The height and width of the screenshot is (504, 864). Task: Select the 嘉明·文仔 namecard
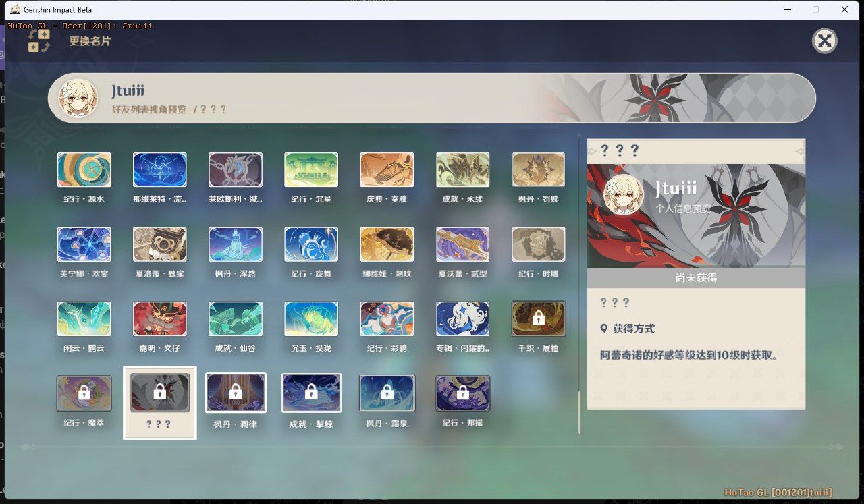tap(160, 318)
